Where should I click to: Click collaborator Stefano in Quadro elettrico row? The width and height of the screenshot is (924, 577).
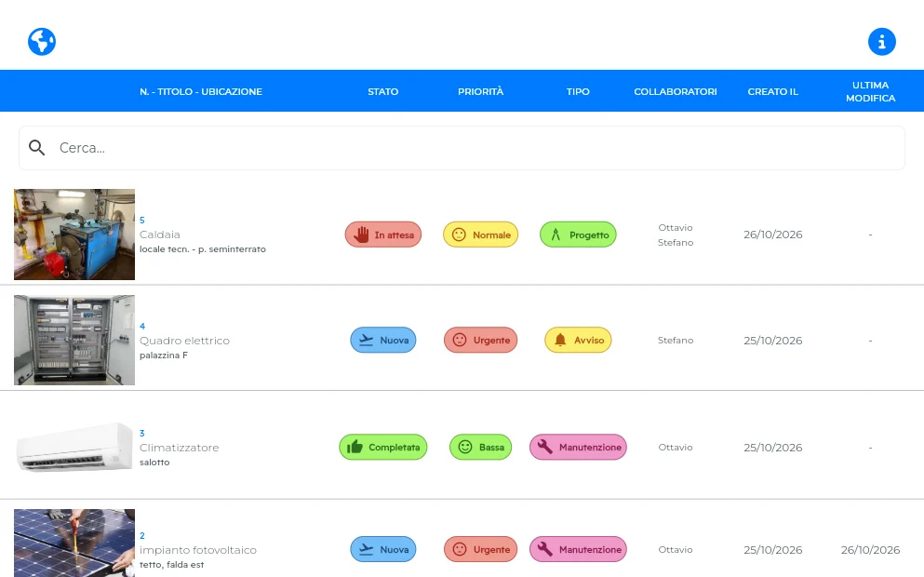tap(676, 340)
